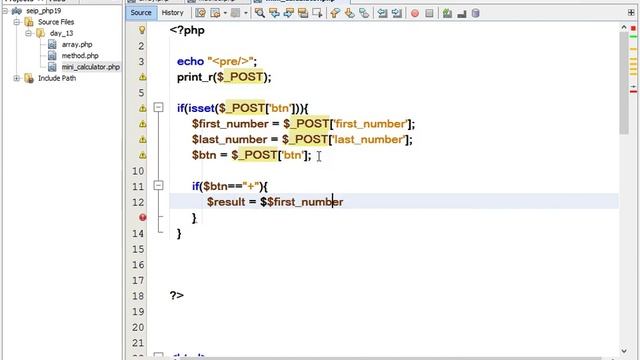Click line number 20 in gutter
The height and width of the screenshot is (360, 640).
coord(138,327)
